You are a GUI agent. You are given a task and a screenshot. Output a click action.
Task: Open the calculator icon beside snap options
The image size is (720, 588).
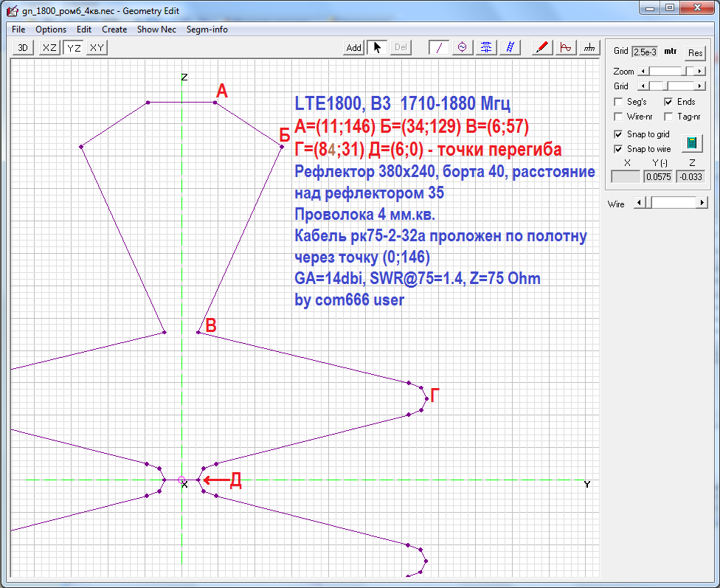click(x=691, y=142)
